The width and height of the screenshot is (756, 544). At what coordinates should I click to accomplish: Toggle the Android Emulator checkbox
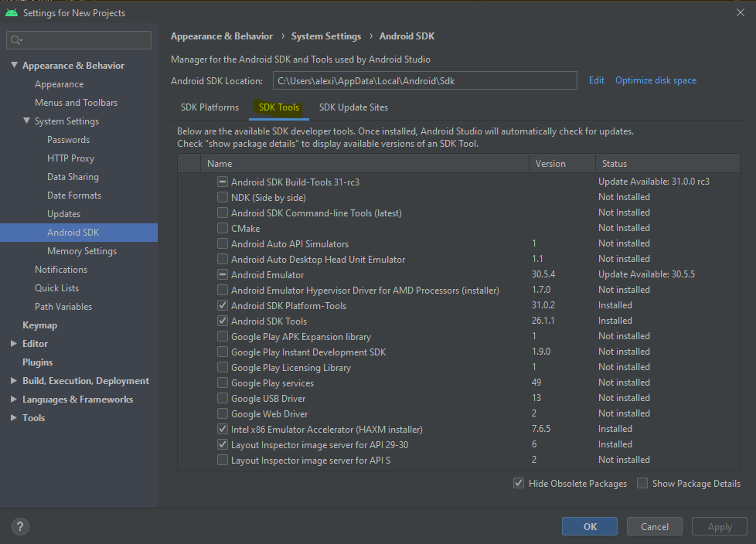click(x=223, y=274)
